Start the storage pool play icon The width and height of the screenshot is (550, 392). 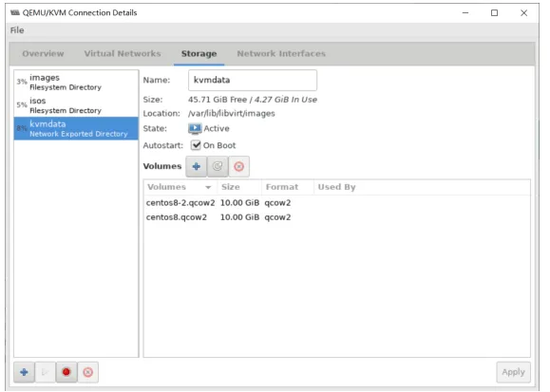click(x=46, y=372)
